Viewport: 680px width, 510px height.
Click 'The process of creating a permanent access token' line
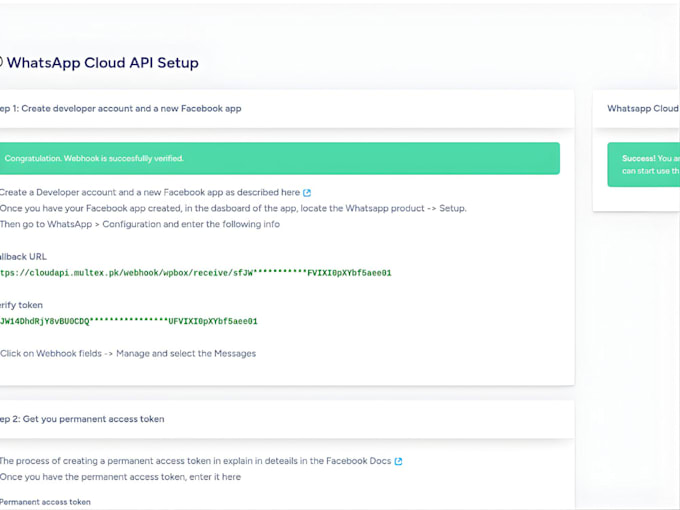(196, 461)
